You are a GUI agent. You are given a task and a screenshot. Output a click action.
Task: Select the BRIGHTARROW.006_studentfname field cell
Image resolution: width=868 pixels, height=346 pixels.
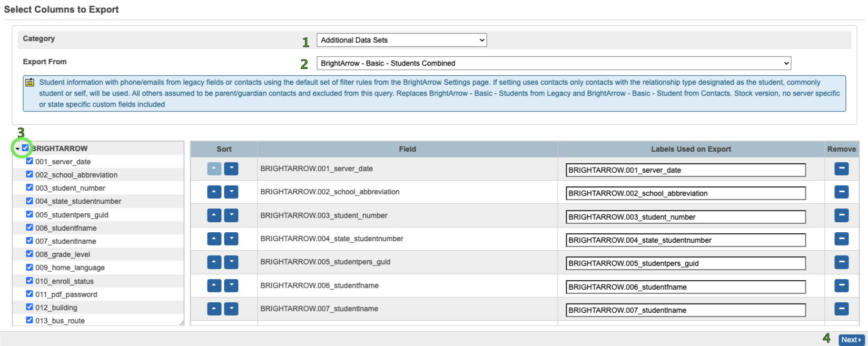pos(408,285)
